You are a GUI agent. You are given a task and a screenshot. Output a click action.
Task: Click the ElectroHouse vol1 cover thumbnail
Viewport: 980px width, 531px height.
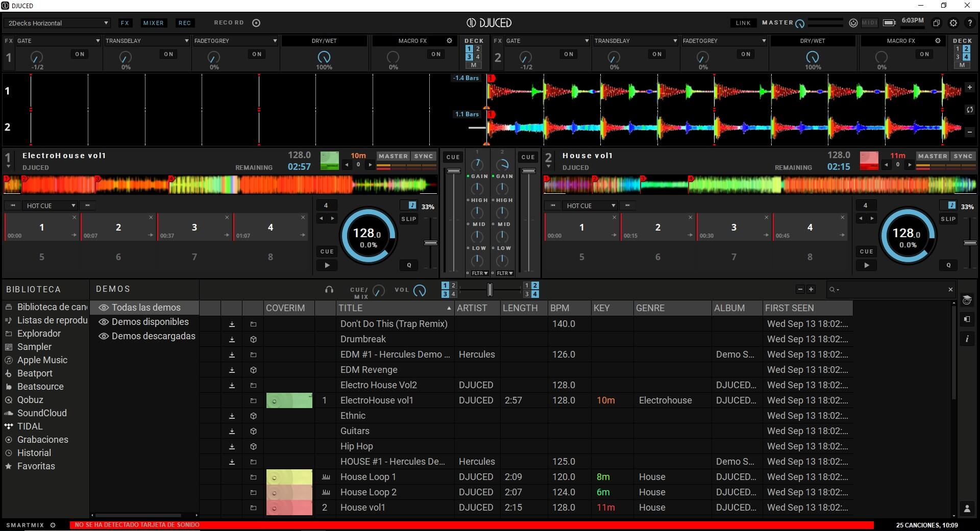pos(289,400)
